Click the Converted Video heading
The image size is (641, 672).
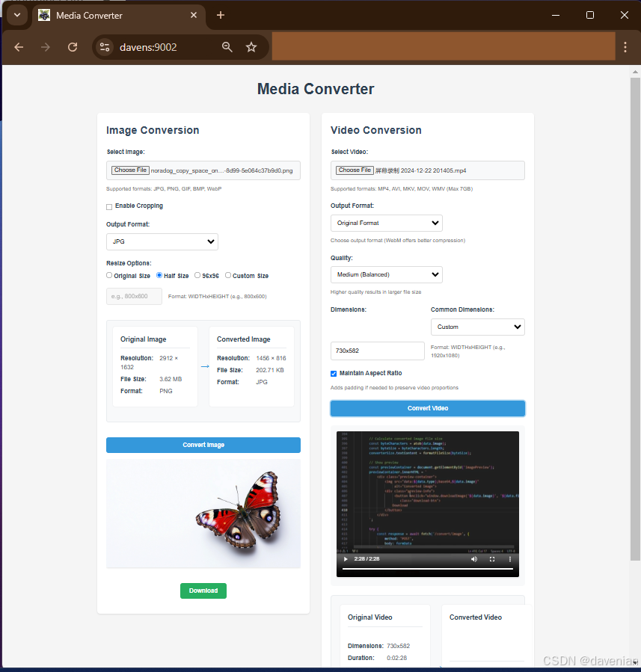pos(476,617)
